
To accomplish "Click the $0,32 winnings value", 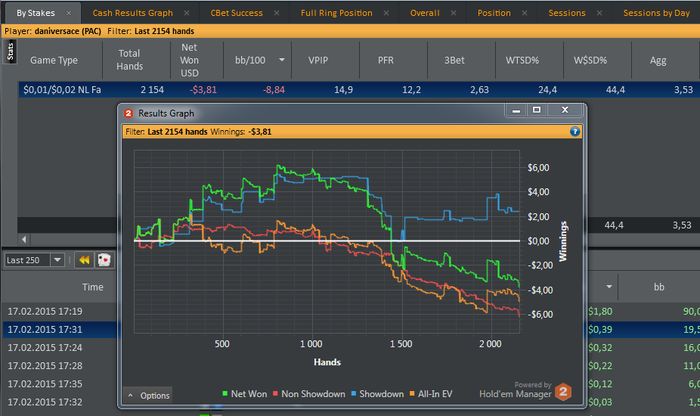I will [600, 348].
